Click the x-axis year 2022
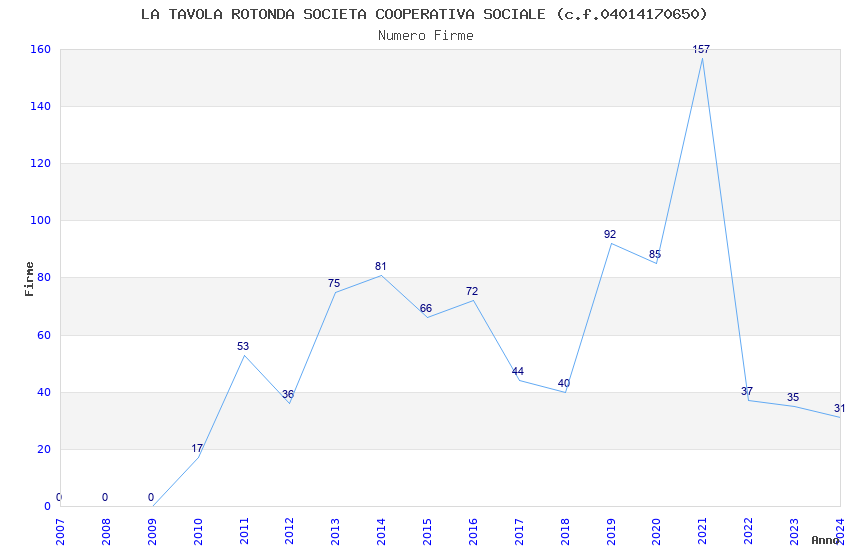Screen dimensions: 850x550 [x=749, y=532]
